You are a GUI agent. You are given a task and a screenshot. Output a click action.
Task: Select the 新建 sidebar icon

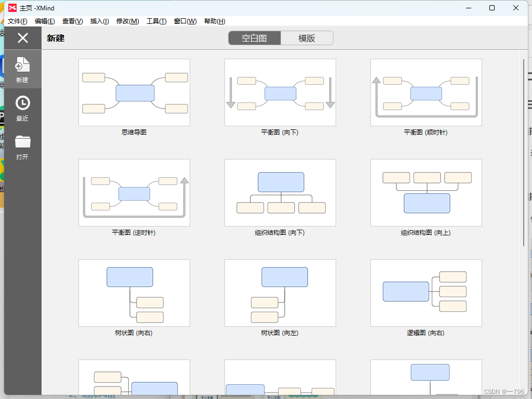[x=22, y=70]
